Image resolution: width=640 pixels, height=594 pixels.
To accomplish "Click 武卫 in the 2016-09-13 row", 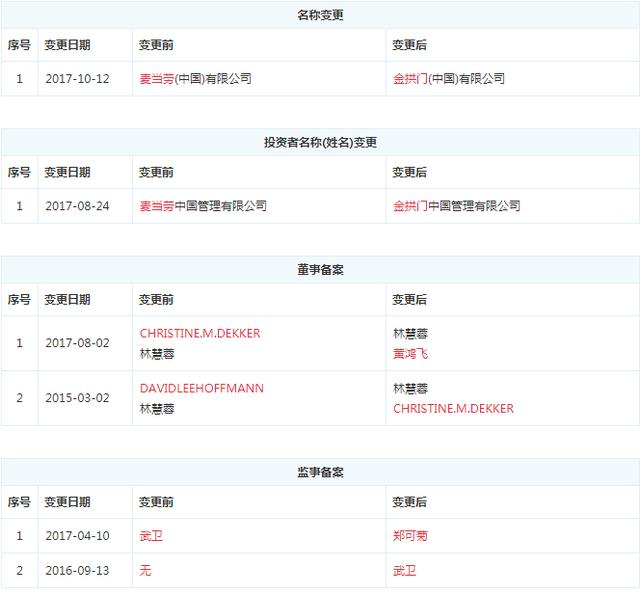I will coord(404,570).
